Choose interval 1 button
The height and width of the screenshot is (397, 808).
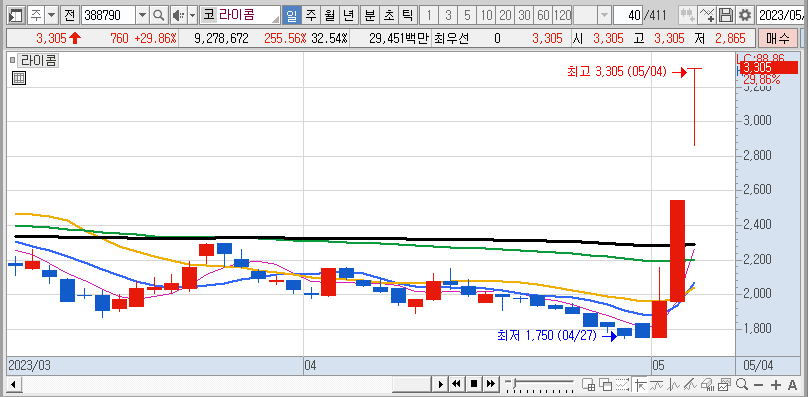tap(429, 15)
